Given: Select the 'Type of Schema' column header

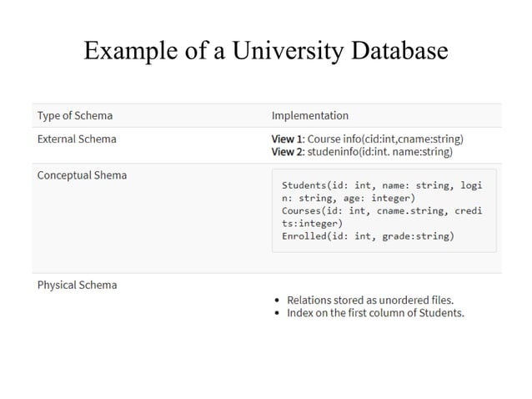Looking at the screenshot, I should (x=75, y=115).
